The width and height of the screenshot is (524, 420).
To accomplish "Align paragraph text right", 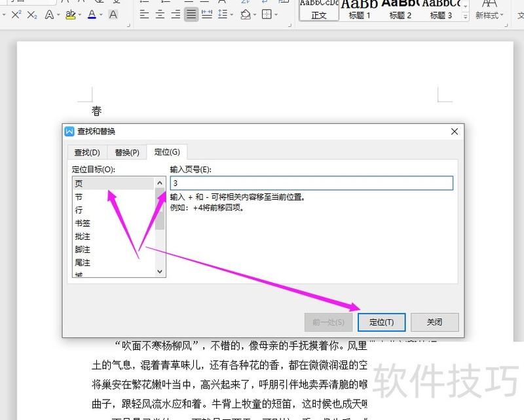I will click(x=176, y=14).
